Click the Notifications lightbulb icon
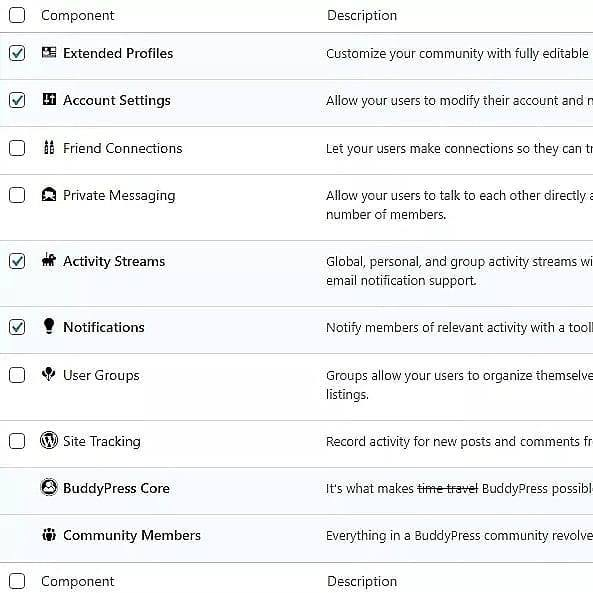593x593 pixels. point(49,326)
